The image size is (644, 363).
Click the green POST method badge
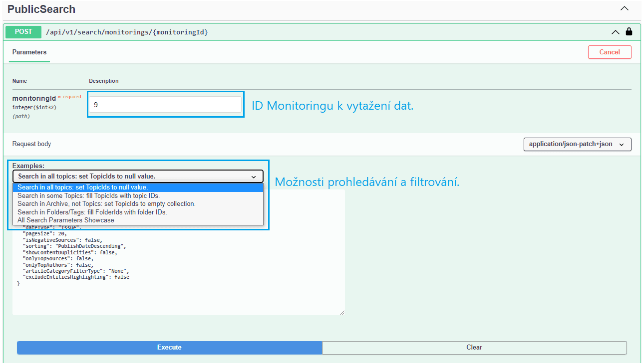pos(23,31)
